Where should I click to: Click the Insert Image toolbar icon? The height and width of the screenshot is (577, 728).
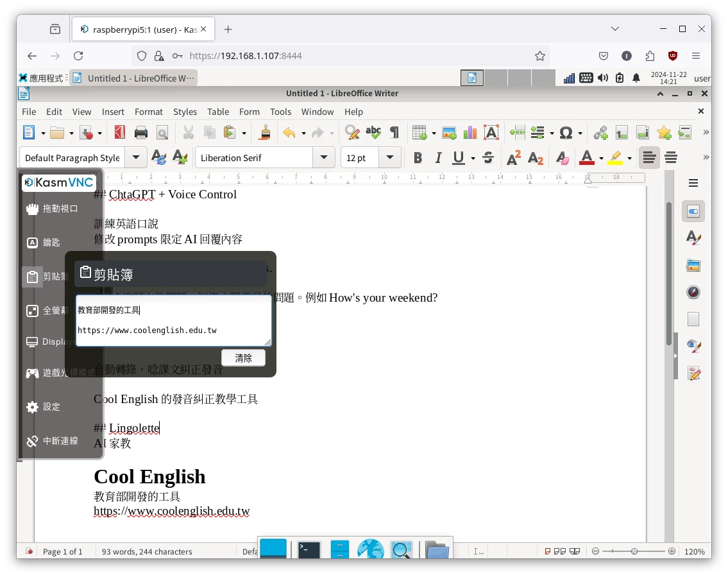449,133
